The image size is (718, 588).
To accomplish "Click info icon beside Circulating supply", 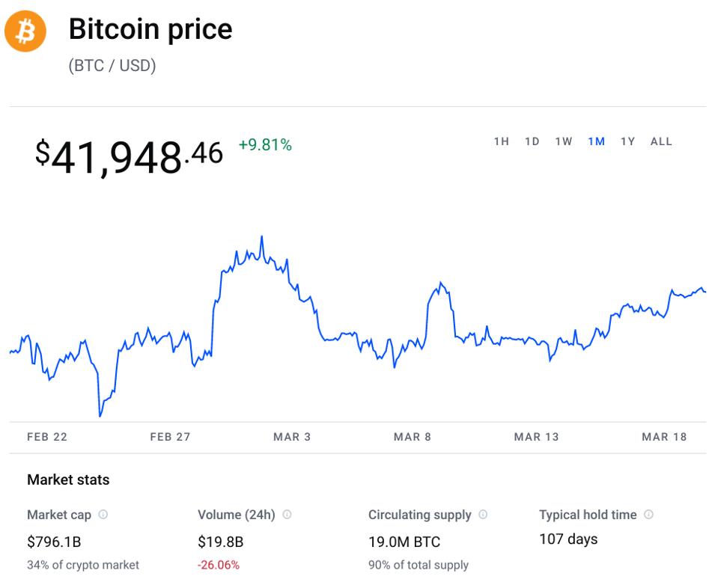I will click(x=483, y=515).
